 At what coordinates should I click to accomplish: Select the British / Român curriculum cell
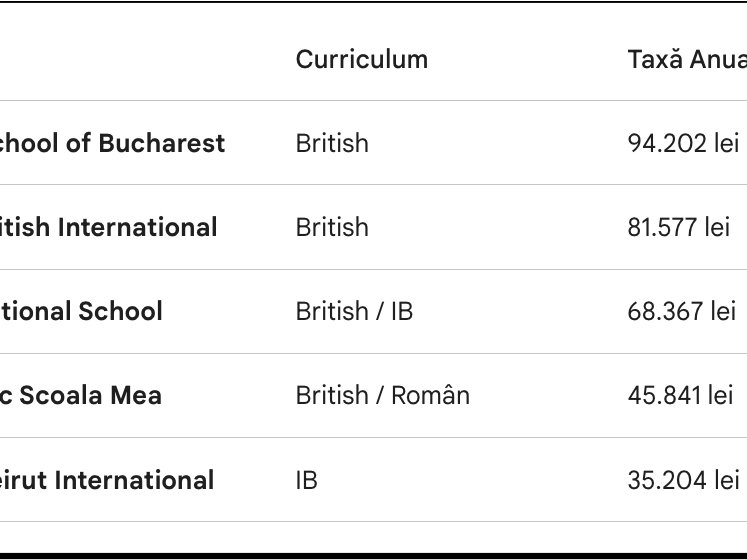(x=382, y=395)
